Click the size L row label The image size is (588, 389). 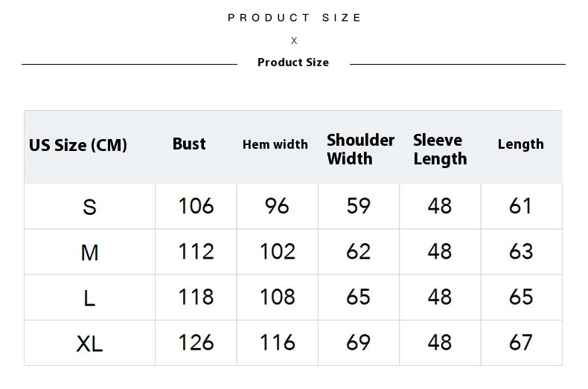tap(89, 298)
